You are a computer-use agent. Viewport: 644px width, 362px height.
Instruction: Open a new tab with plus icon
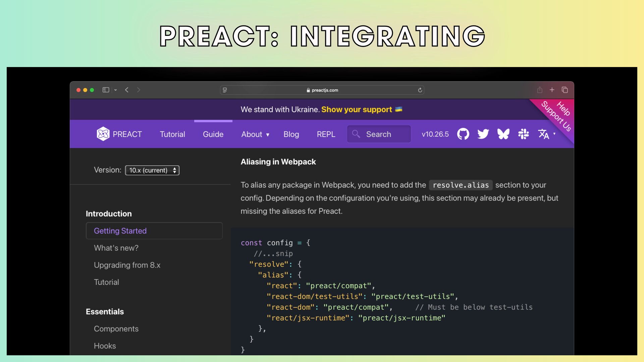(552, 90)
